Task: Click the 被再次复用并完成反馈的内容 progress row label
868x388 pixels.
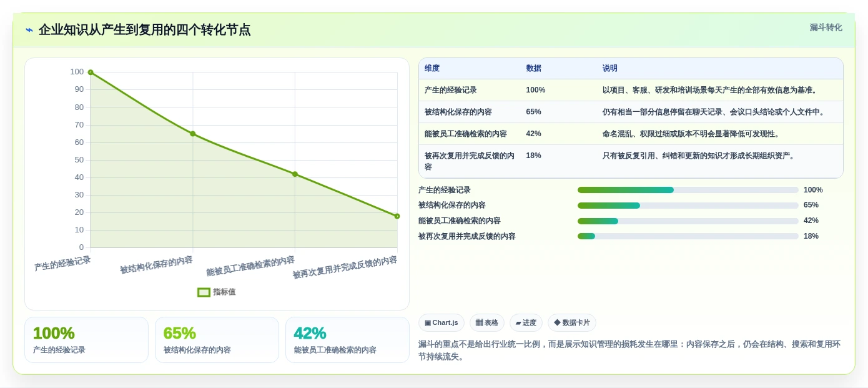Action: (467, 236)
